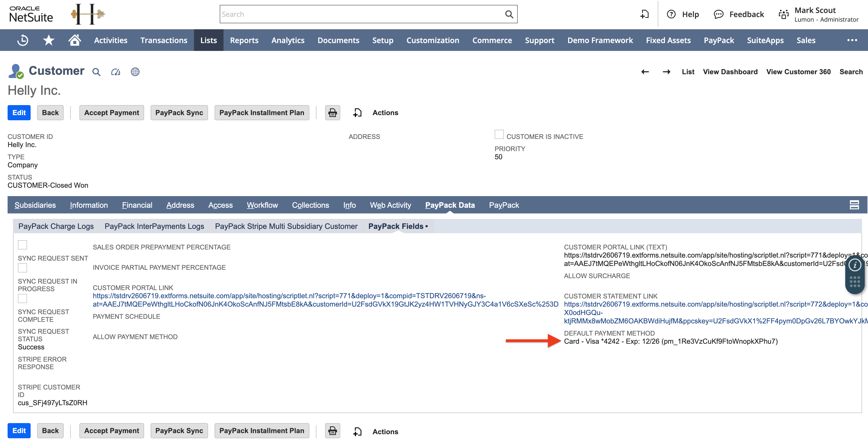Open the PayPack InterPayments Logs subtab
Screen dimensions: 868x448
click(154, 226)
